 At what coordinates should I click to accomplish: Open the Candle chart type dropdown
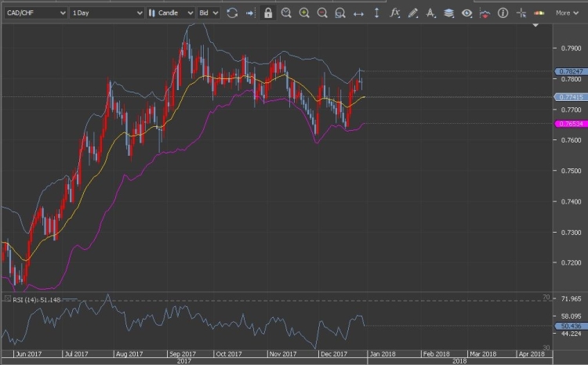pyautogui.click(x=169, y=13)
